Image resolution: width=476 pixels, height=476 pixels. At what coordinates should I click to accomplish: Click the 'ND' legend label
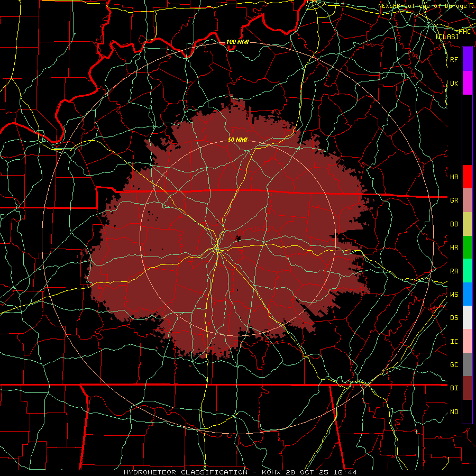pos(454,412)
